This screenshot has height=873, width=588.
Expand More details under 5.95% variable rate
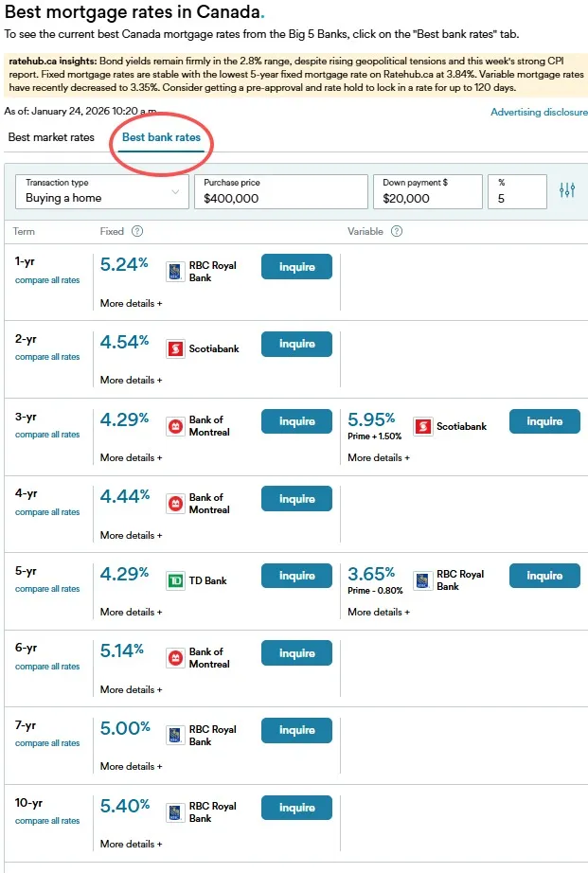[379, 457]
